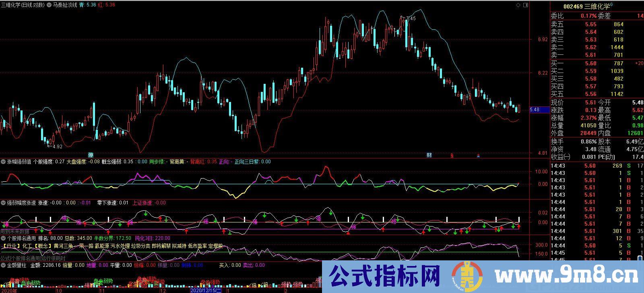The width and height of the screenshot is (644, 293).
Task: Click the G badge next to 三维化学
Action: [x=611, y=5]
